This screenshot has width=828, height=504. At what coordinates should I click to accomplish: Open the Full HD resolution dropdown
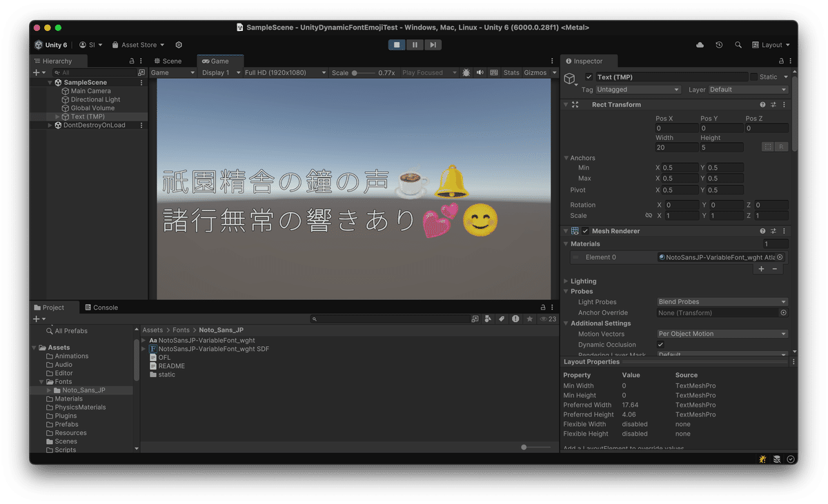(286, 72)
